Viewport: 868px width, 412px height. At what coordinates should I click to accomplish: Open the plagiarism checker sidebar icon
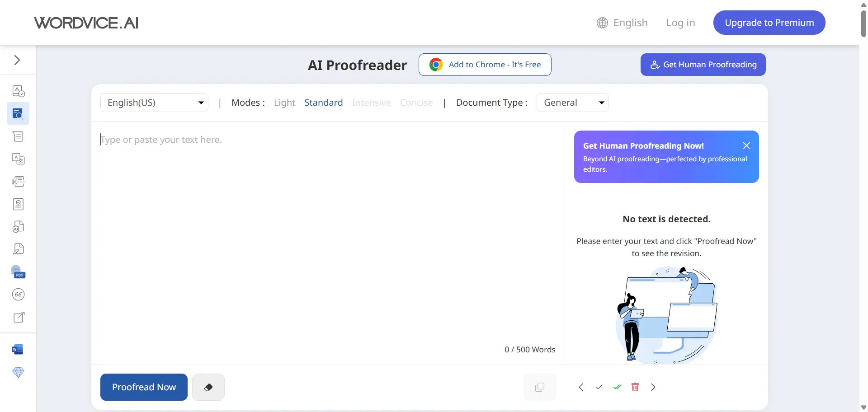[x=18, y=204]
